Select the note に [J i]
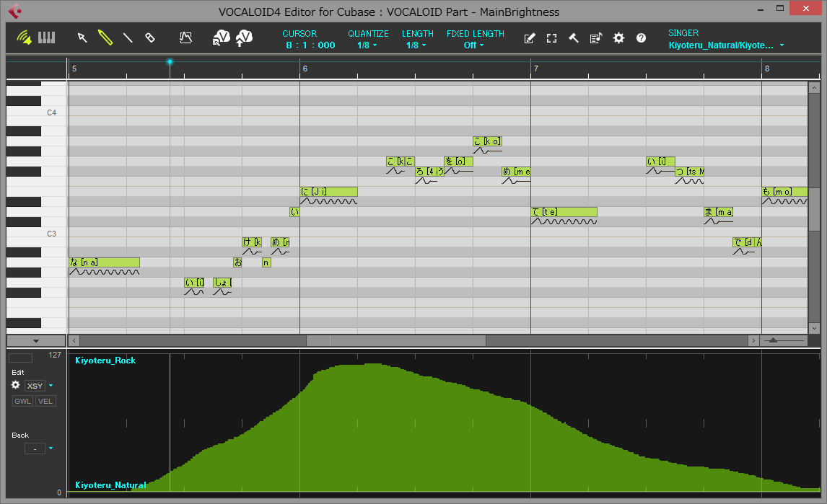 [x=328, y=191]
